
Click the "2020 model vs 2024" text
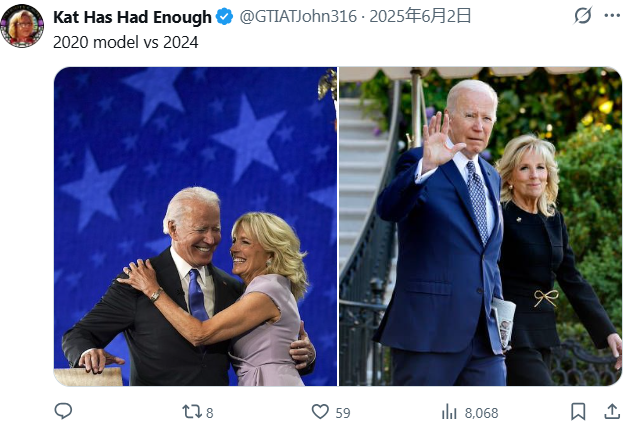pos(125,42)
